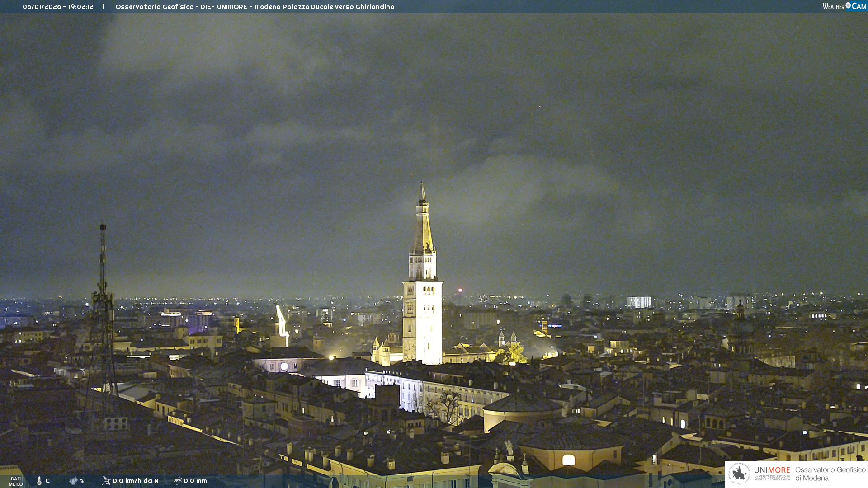The height and width of the screenshot is (488, 868).
Task: Click the lit round window on white building
Action: click(284, 366)
